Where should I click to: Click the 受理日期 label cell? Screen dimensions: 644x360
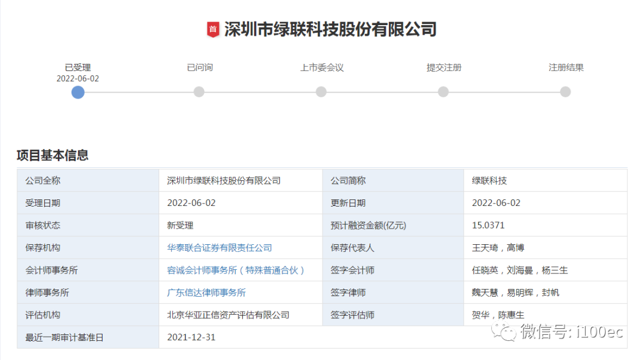coord(88,203)
